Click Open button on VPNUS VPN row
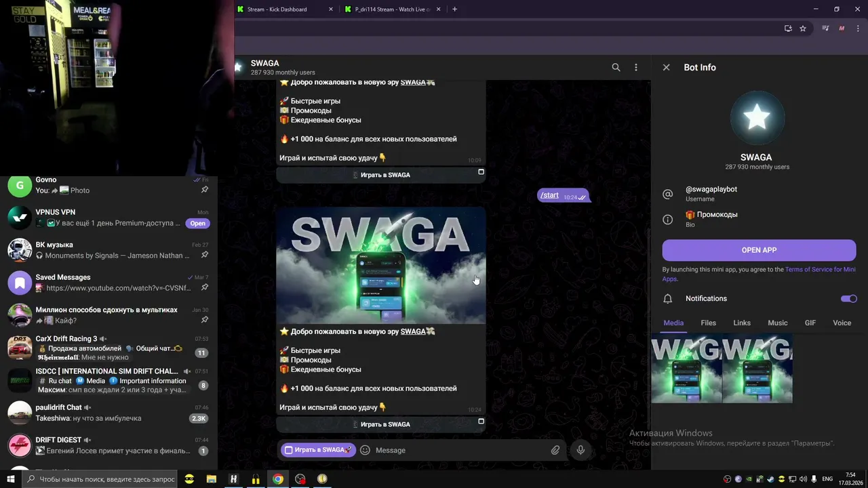Screen dimensions: 868x488 [197, 223]
